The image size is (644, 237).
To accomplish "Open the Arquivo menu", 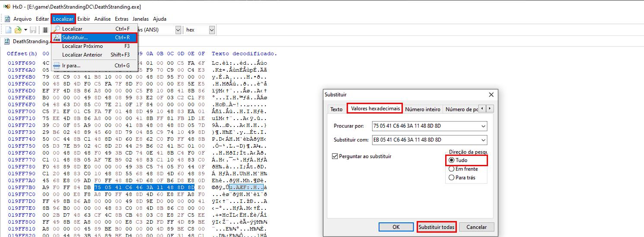I will tap(22, 19).
